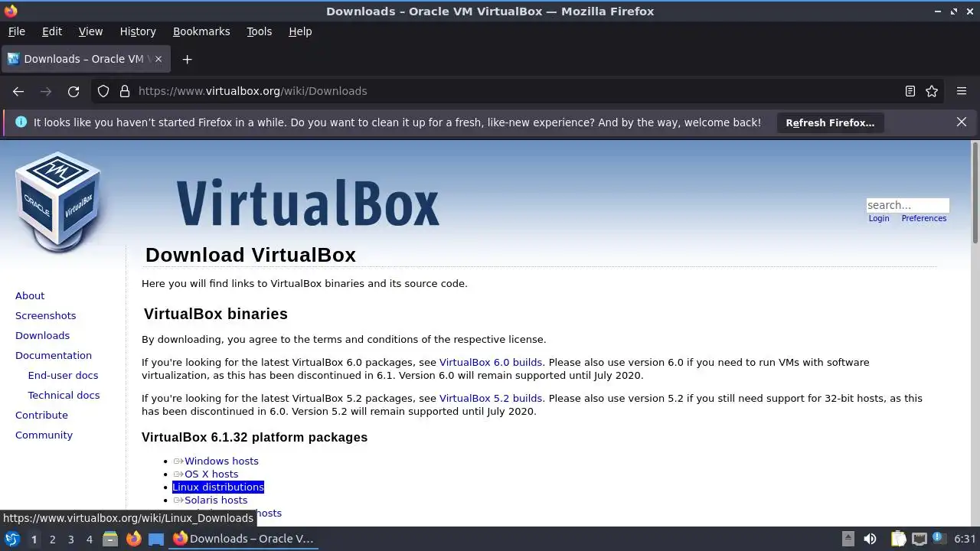Open the File menu
The image size is (980, 551).
(16, 31)
